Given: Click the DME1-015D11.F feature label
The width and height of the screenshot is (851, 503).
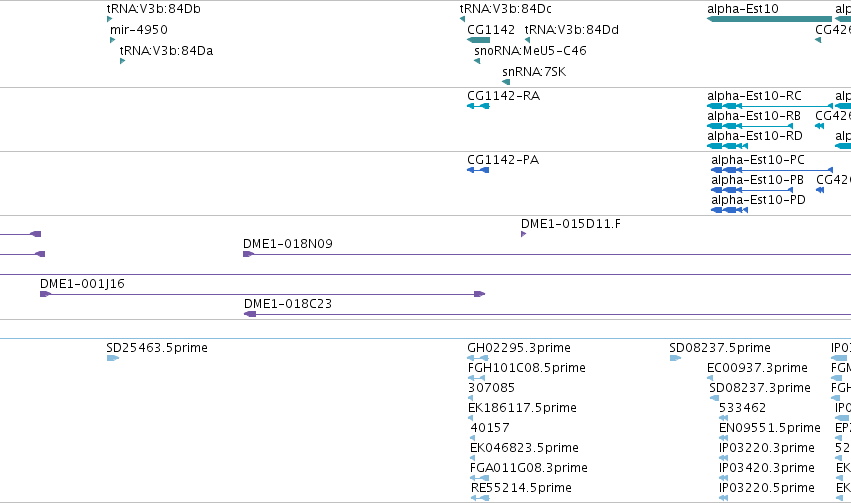Looking at the screenshot, I should (570, 224).
